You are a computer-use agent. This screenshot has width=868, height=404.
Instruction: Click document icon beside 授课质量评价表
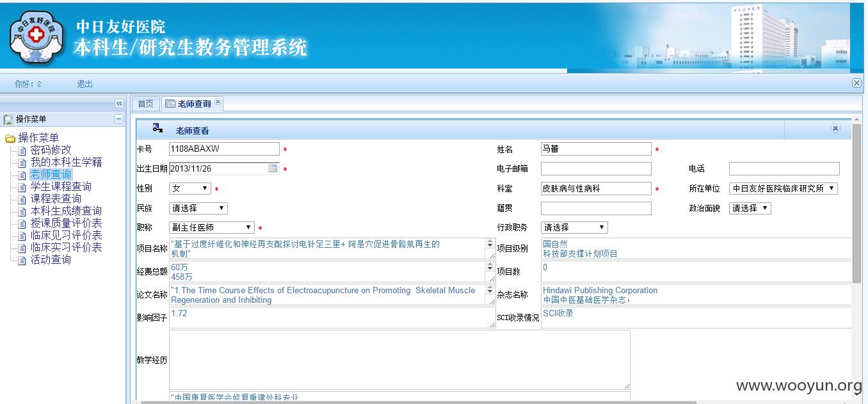point(22,223)
